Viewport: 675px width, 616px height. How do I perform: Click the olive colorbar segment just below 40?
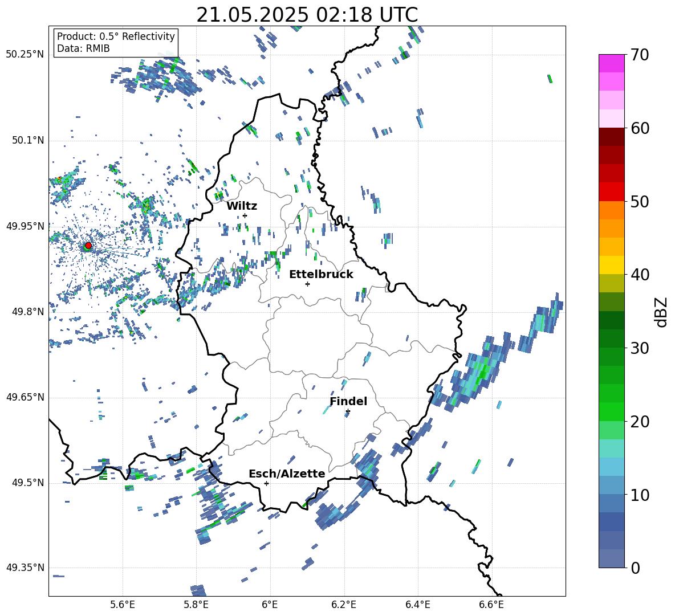tap(611, 283)
